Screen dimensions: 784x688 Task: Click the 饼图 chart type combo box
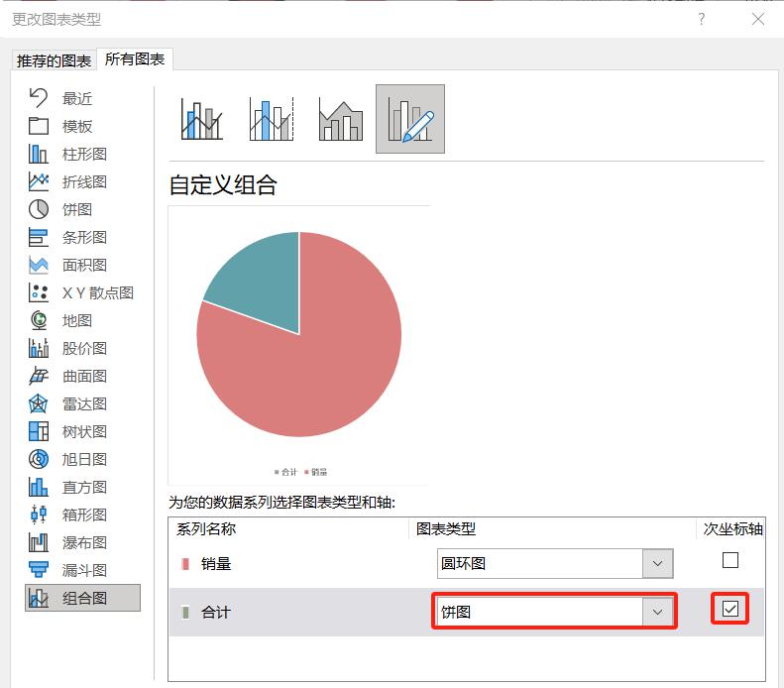pos(555,612)
